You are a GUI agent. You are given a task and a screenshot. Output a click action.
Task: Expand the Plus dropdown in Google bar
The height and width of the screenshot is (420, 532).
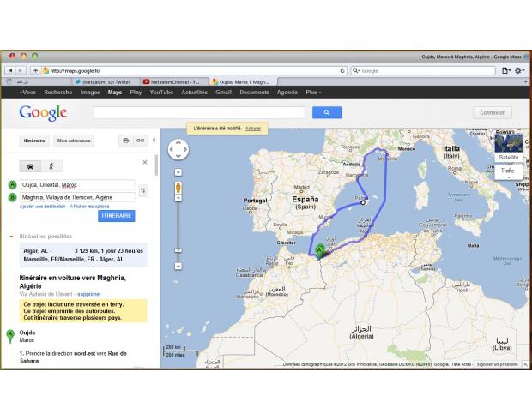pyautogui.click(x=313, y=93)
